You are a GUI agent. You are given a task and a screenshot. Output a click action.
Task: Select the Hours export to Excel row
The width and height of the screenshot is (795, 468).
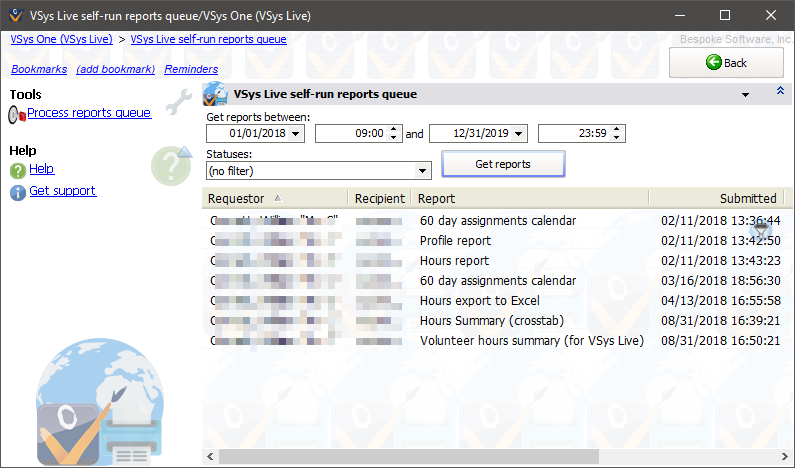tap(479, 301)
